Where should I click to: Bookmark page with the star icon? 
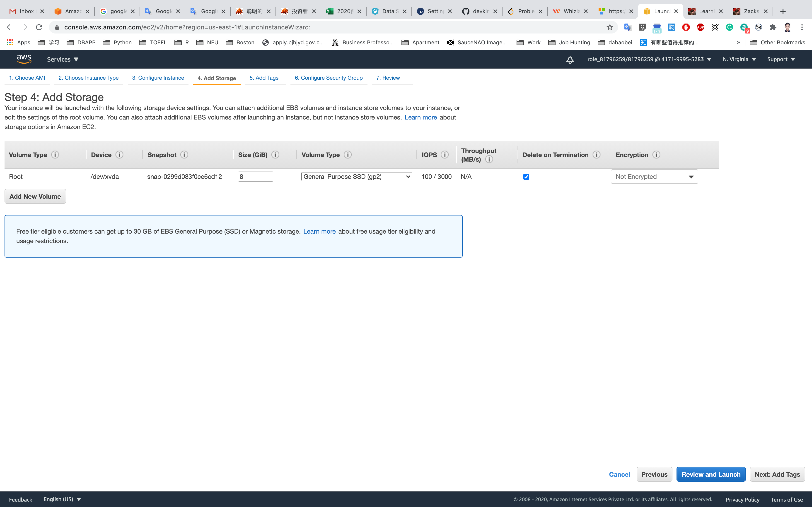610,27
